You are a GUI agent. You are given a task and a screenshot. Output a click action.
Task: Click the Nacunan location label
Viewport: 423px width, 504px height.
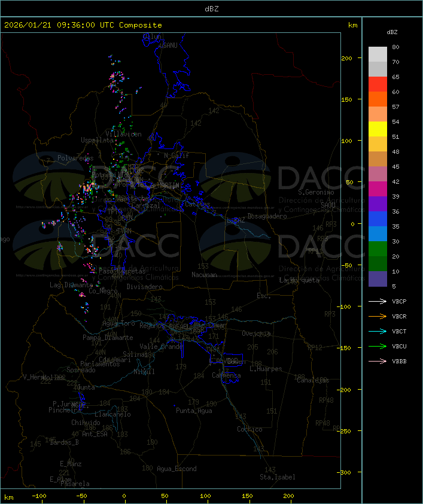(x=204, y=275)
